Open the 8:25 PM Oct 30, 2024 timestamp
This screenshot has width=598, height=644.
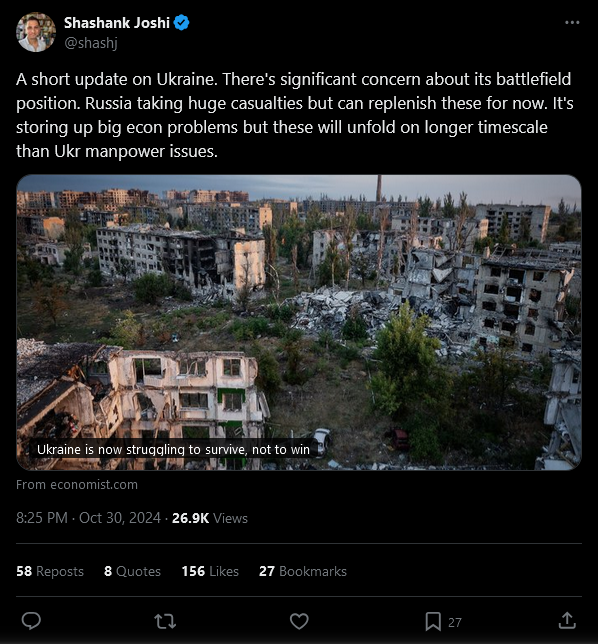coord(88,518)
